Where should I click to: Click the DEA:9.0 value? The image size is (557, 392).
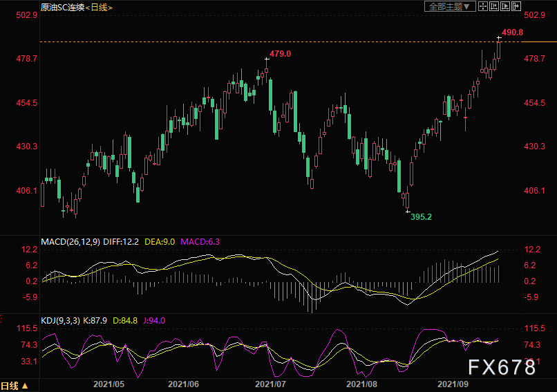click(x=160, y=242)
